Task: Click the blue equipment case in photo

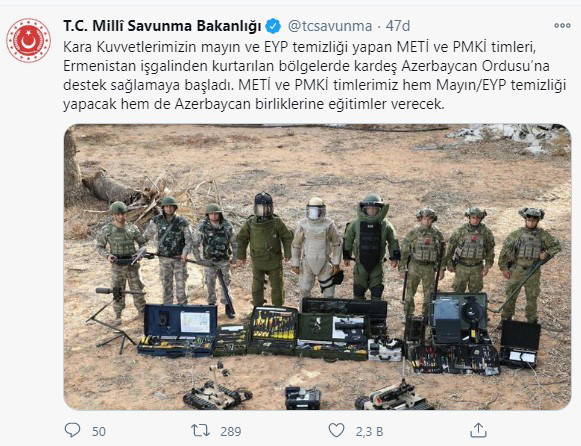Action: [x=178, y=330]
